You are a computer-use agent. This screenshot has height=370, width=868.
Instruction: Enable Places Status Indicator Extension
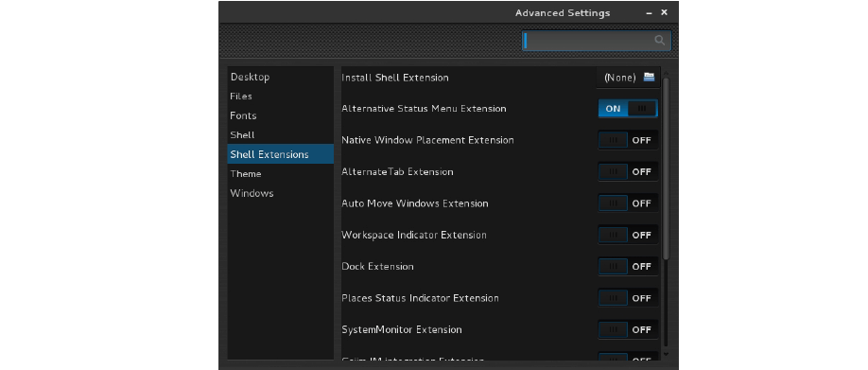click(x=628, y=298)
